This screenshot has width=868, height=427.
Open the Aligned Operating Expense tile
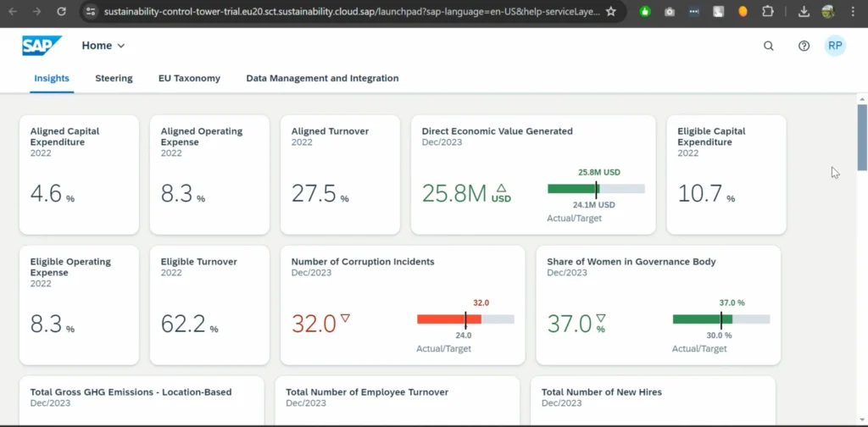[x=210, y=175]
